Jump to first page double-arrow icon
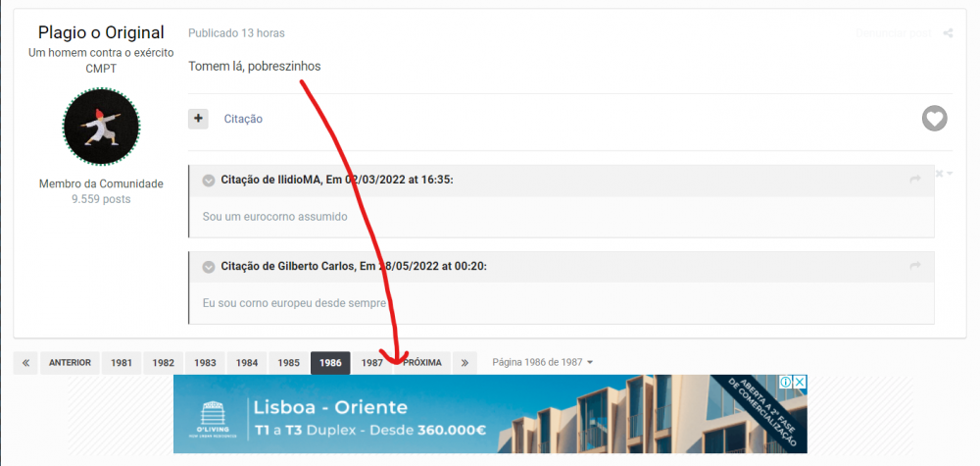Screen dimensions: 980x466 (25, 363)
